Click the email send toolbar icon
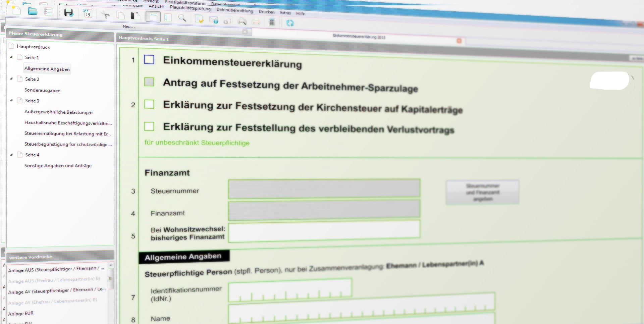The height and width of the screenshot is (324, 644). [x=214, y=20]
